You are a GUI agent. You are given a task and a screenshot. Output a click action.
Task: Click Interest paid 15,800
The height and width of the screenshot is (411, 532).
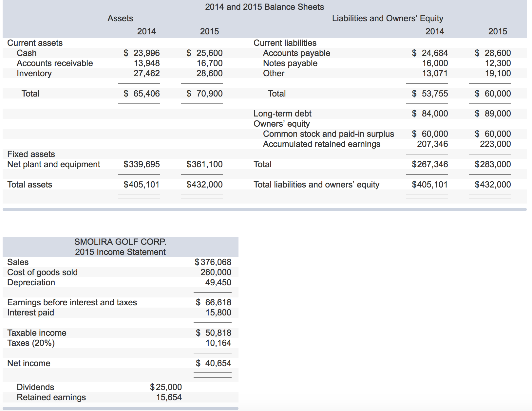218,313
